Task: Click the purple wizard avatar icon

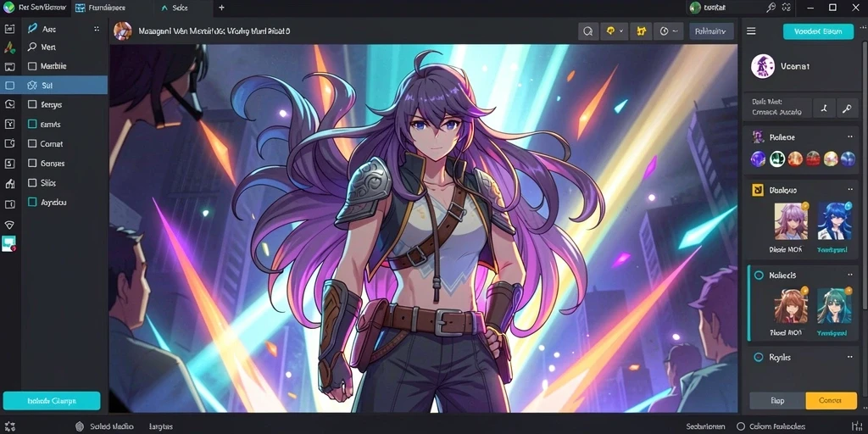Action: [x=762, y=66]
